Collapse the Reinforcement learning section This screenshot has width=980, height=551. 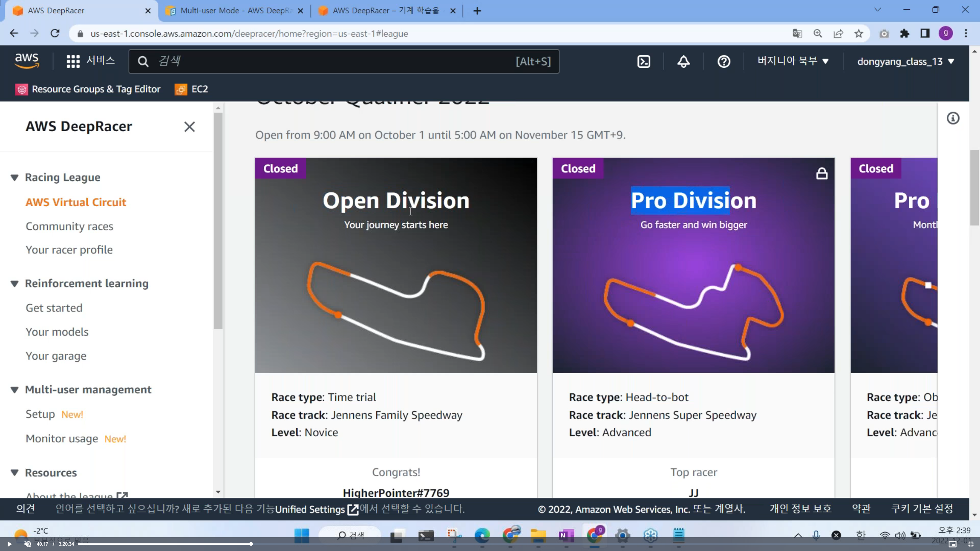[15, 284]
